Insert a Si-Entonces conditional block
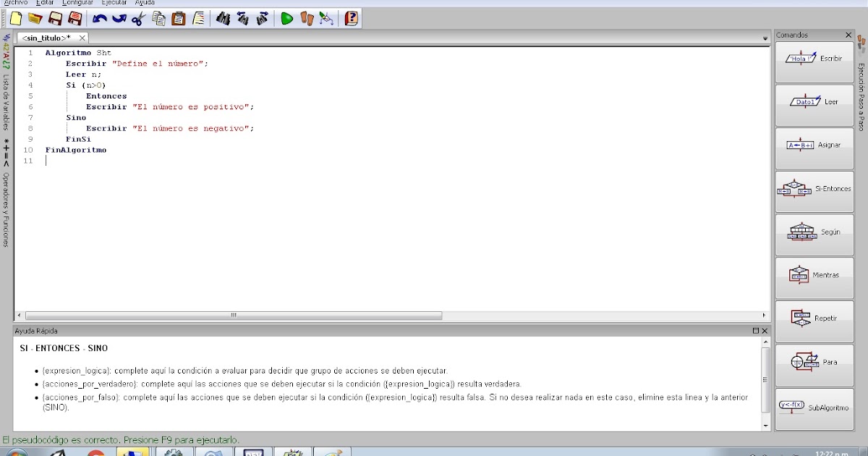868x456 pixels. [814, 190]
